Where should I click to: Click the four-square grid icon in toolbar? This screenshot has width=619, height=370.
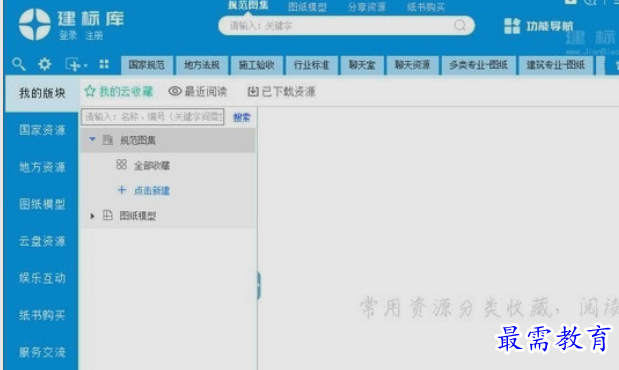104,64
